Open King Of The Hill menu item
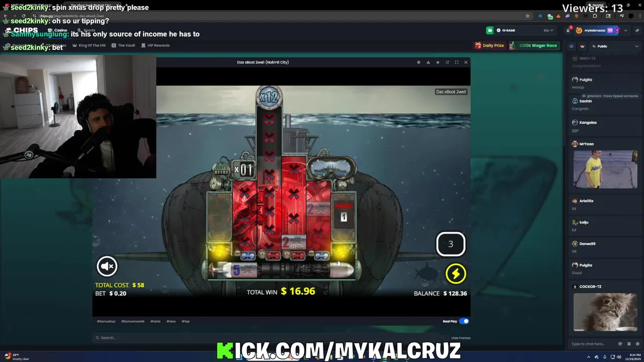 89,45
